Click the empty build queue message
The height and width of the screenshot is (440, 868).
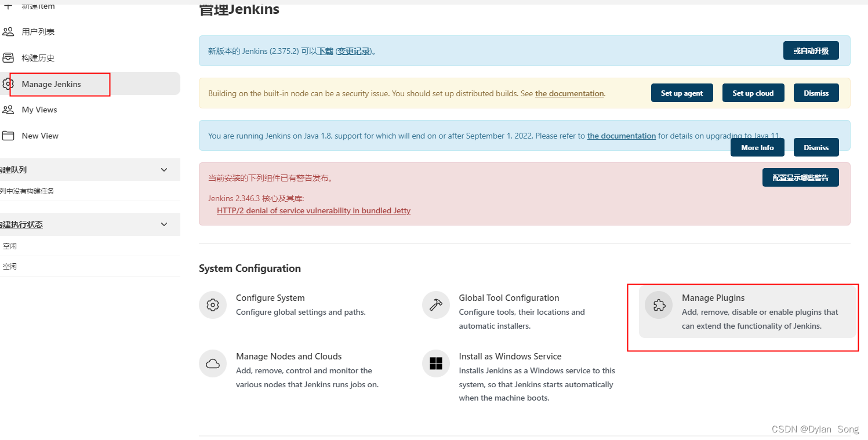coord(27,191)
